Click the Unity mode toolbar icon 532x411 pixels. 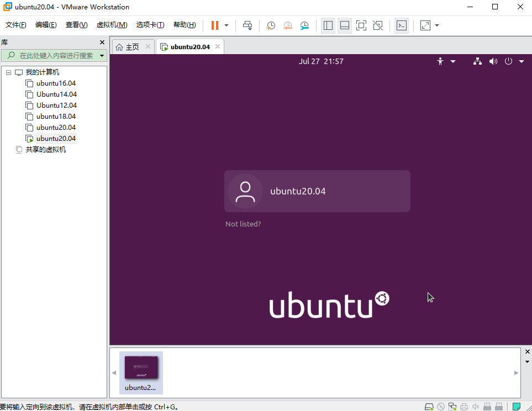(x=378, y=25)
